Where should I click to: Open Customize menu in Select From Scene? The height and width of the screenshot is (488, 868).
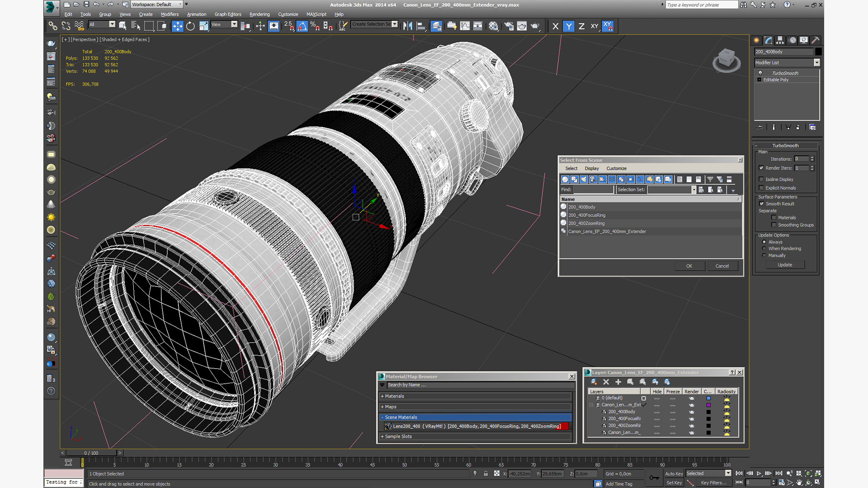616,169
